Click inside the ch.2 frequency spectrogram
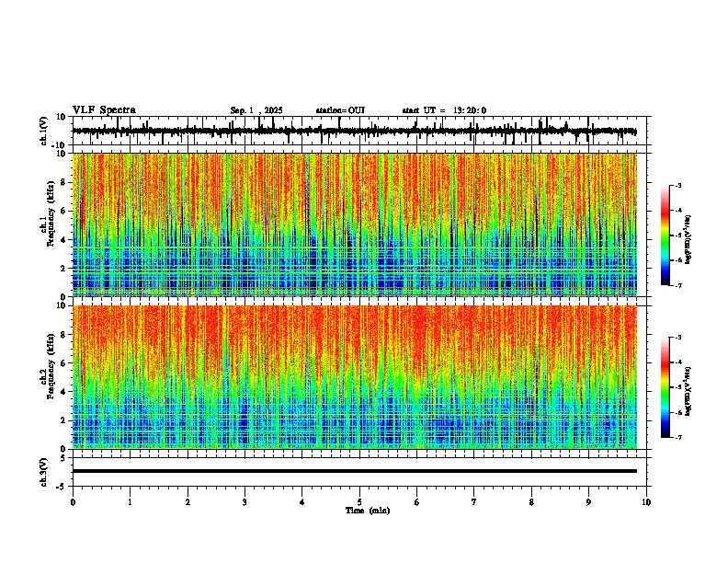This screenshot has height=563, width=728. tap(355, 377)
